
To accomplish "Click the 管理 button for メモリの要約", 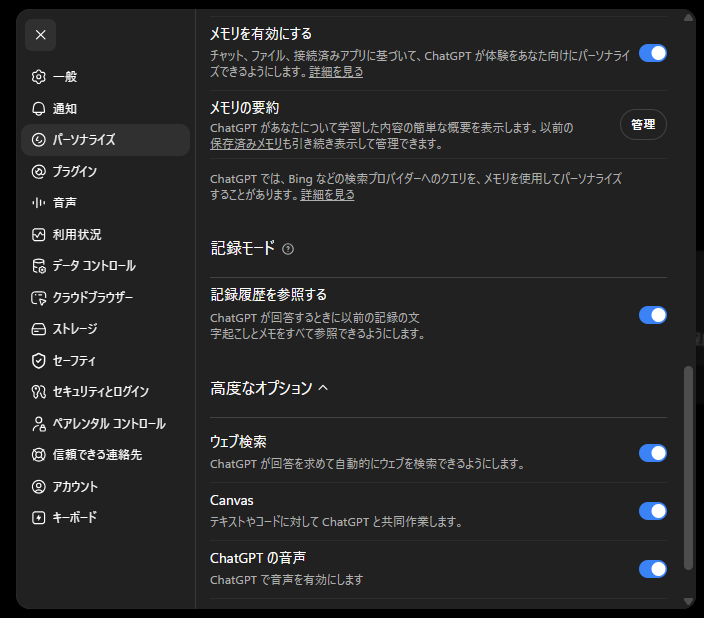I will 643,124.
